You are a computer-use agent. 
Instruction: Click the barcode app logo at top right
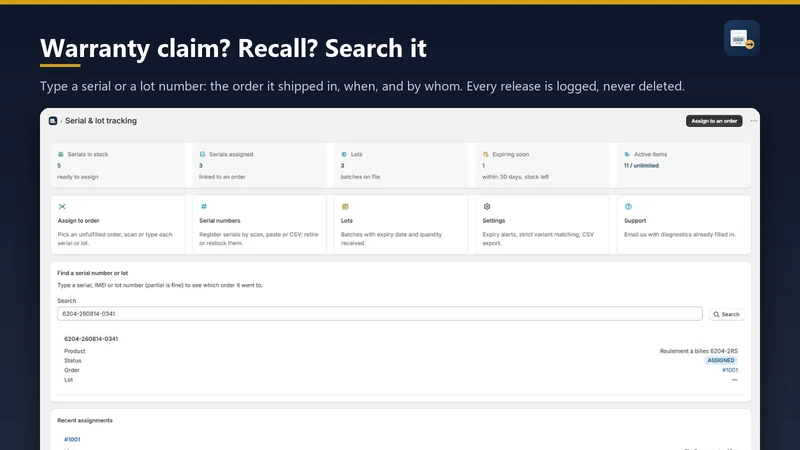[x=741, y=38]
